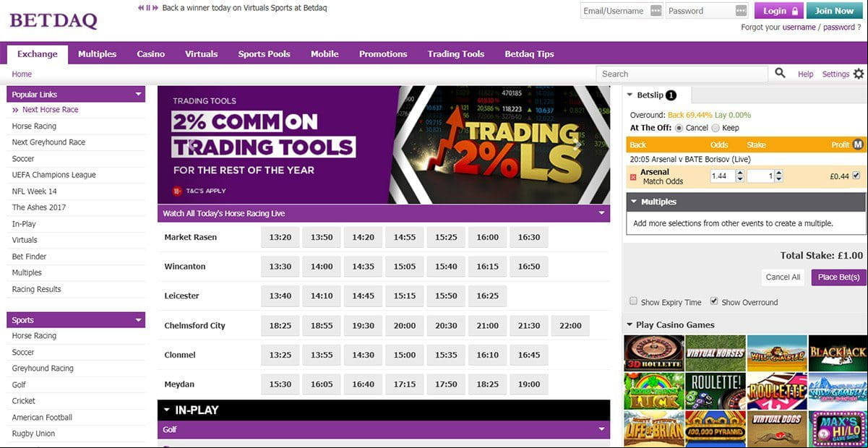Launch the 3D Roulette casino game

point(654,353)
